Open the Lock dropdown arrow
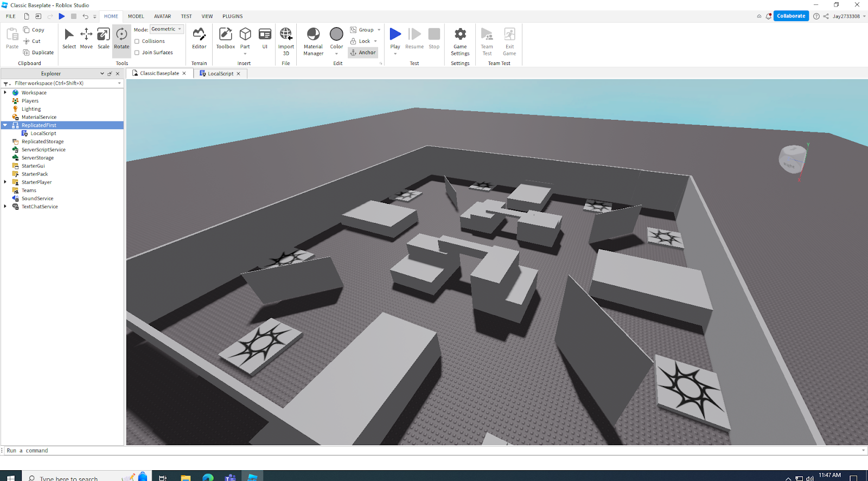868x481 pixels. click(375, 41)
